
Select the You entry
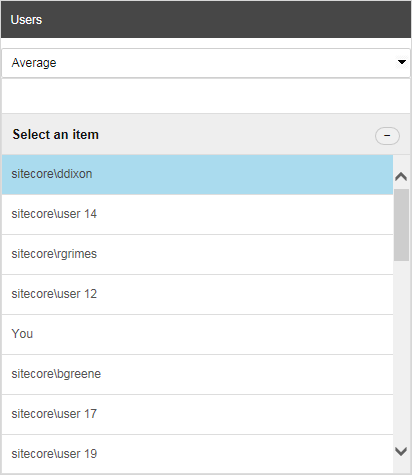point(197,334)
